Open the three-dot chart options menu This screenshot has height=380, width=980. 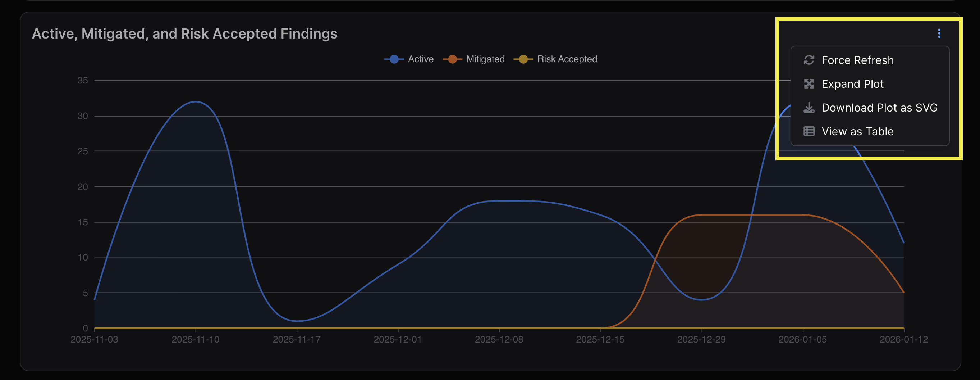coord(939,33)
